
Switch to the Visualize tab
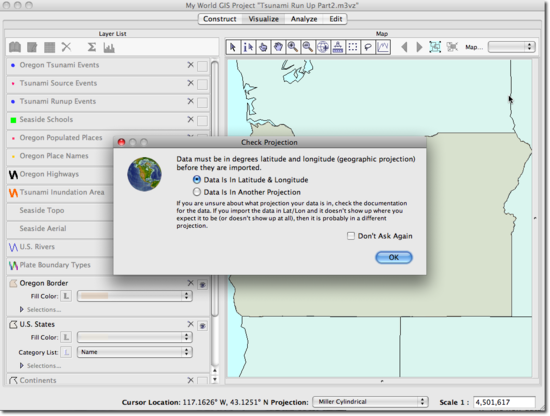pyautogui.click(x=263, y=19)
